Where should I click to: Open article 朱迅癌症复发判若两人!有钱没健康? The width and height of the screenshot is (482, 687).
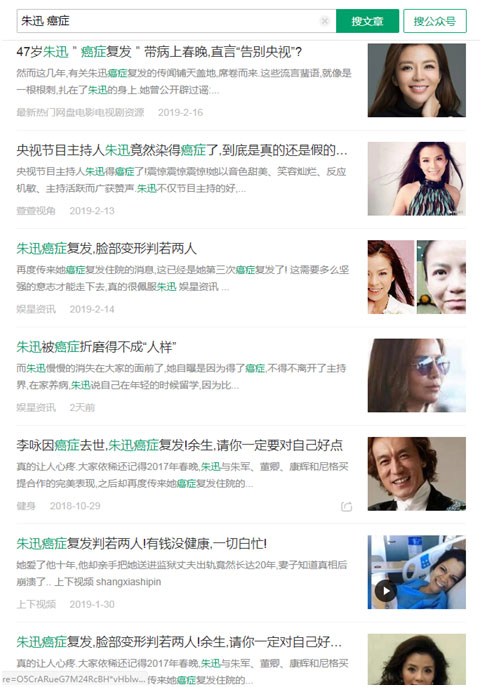pos(142,544)
